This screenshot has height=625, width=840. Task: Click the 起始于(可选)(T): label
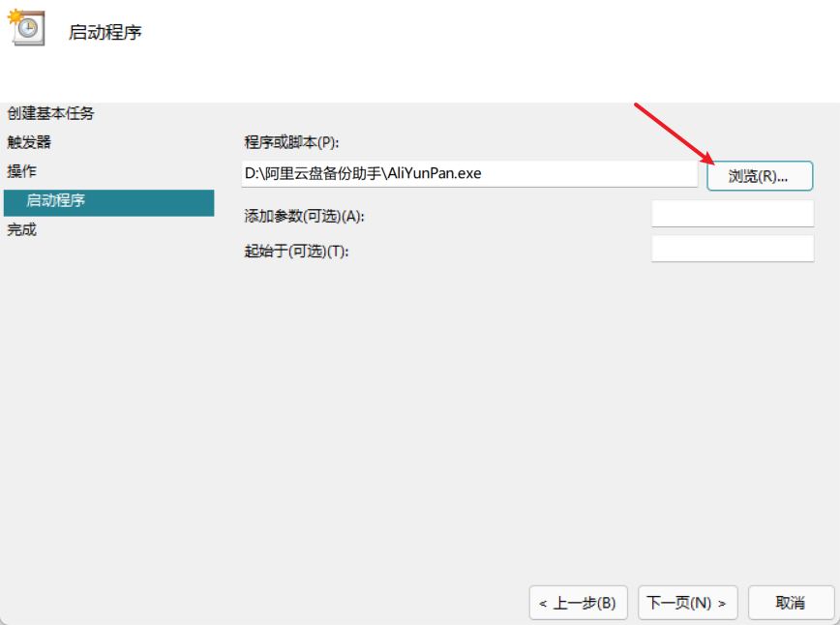click(296, 252)
